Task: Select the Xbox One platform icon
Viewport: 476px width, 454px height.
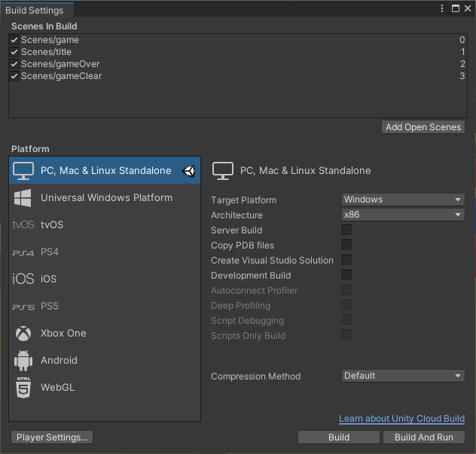Action: tap(23, 334)
